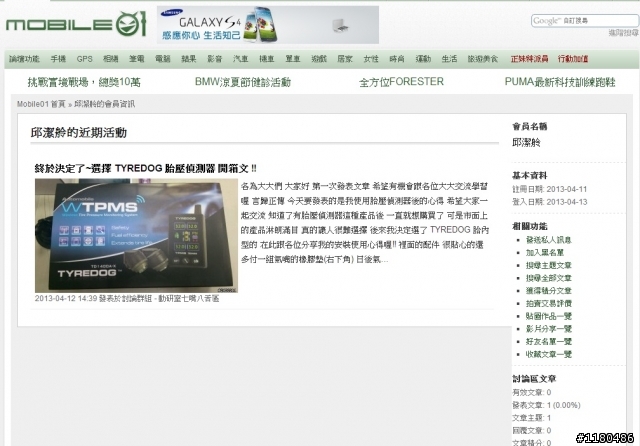The image size is (640, 446).
Task: Open 機車 navigation item
Action: coord(267,59)
